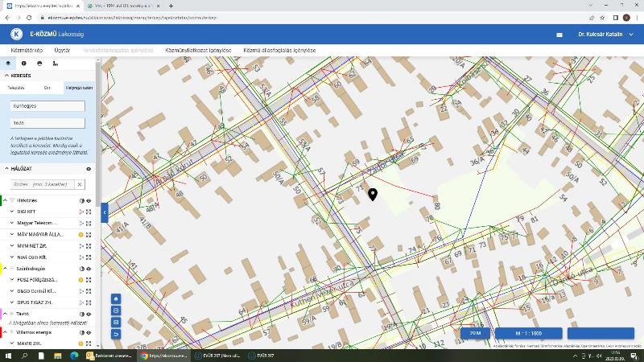The height and width of the screenshot is (362, 644).
Task: Toggle transparency of Villamos energia layer
Action: click(x=82, y=332)
